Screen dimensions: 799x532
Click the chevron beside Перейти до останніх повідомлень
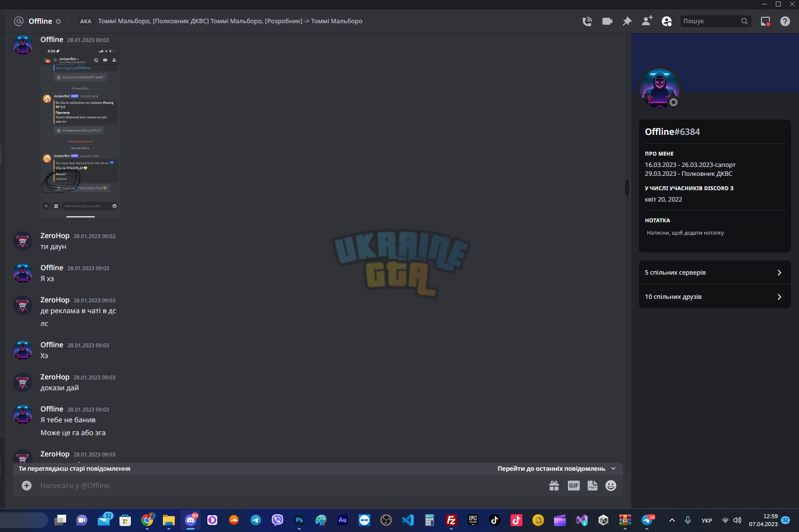[613, 469]
